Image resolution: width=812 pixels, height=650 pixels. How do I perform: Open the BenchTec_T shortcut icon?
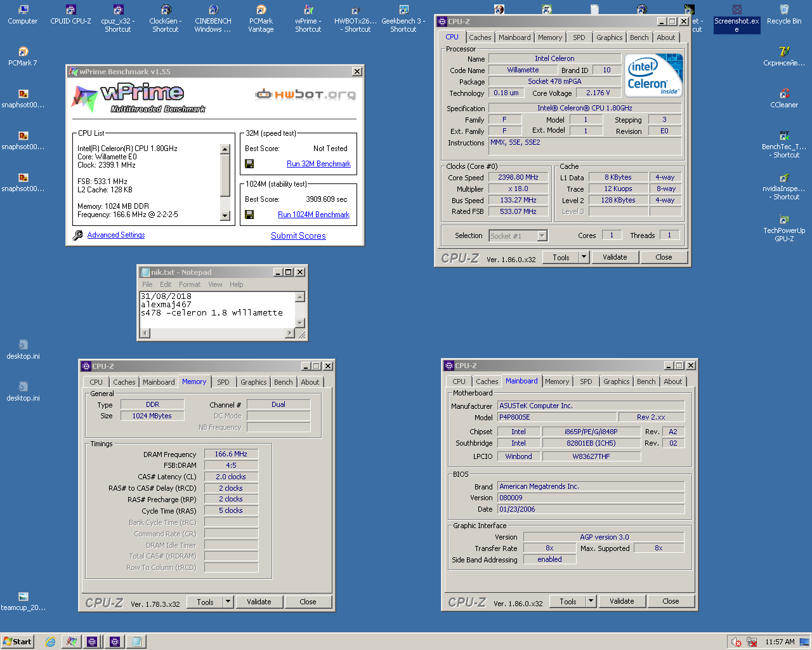tap(784, 144)
